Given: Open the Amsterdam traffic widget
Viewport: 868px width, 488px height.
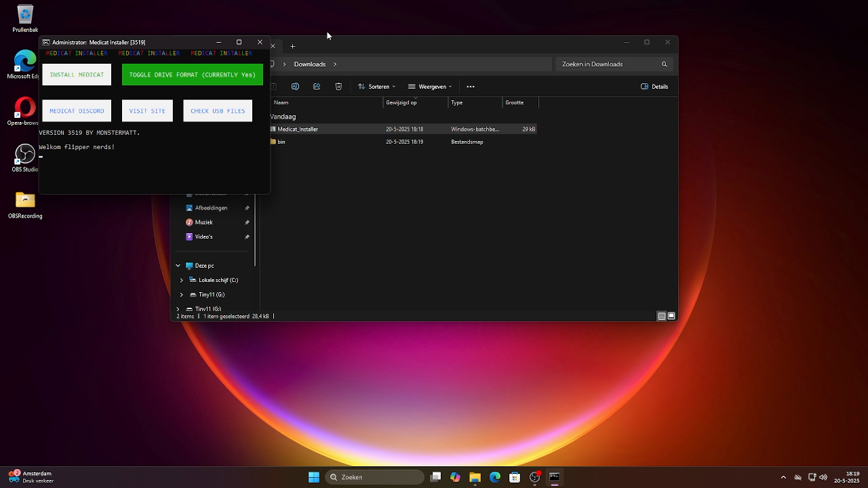Looking at the screenshot, I should (31, 477).
